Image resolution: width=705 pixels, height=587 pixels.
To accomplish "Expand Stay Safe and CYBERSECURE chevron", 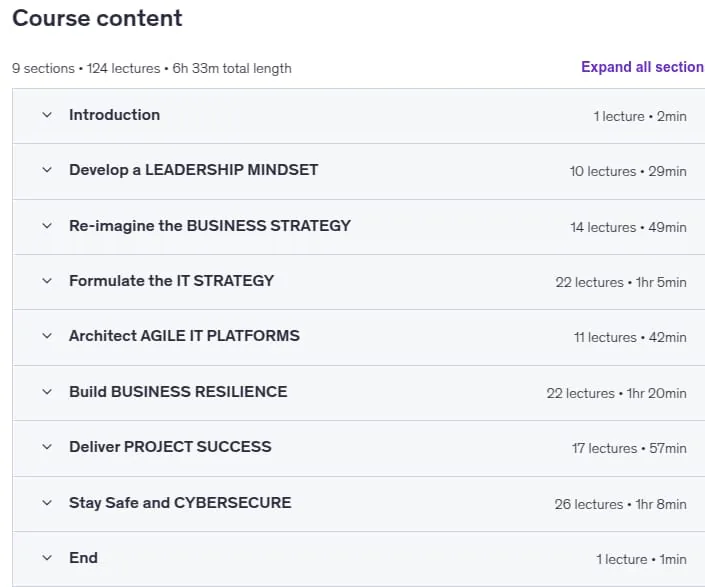I will pyautogui.click(x=47, y=503).
